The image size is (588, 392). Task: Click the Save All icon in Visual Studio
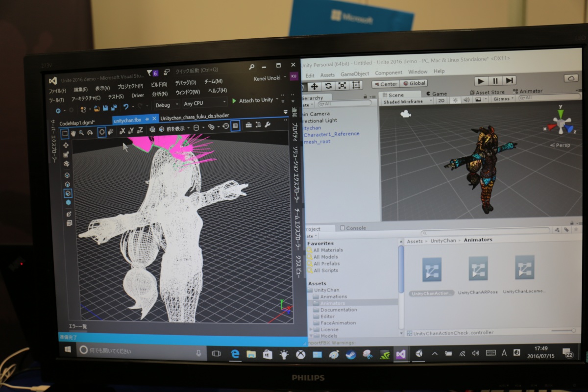click(114, 108)
